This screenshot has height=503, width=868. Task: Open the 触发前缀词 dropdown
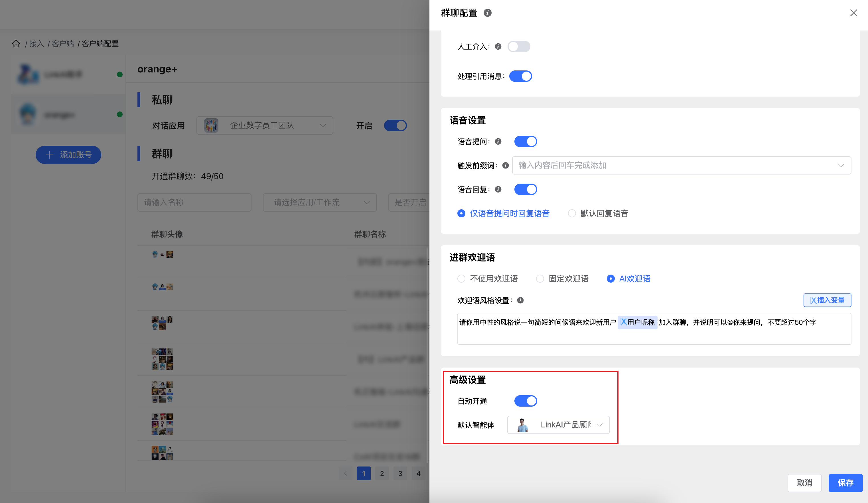click(x=681, y=166)
